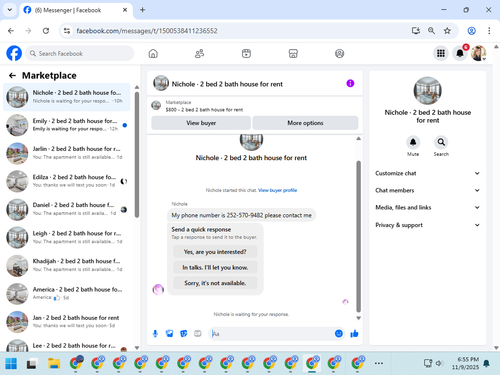Open the View buyer profile link
The image size is (500, 375).
coord(277,190)
